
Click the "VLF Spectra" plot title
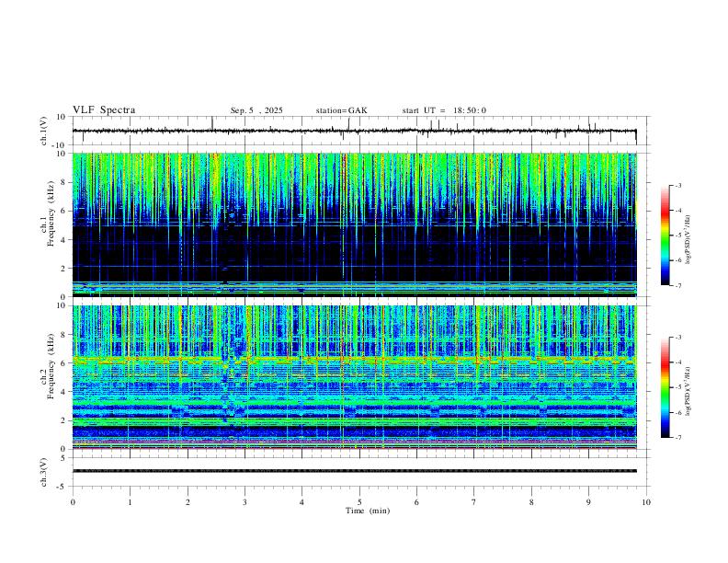click(x=104, y=110)
